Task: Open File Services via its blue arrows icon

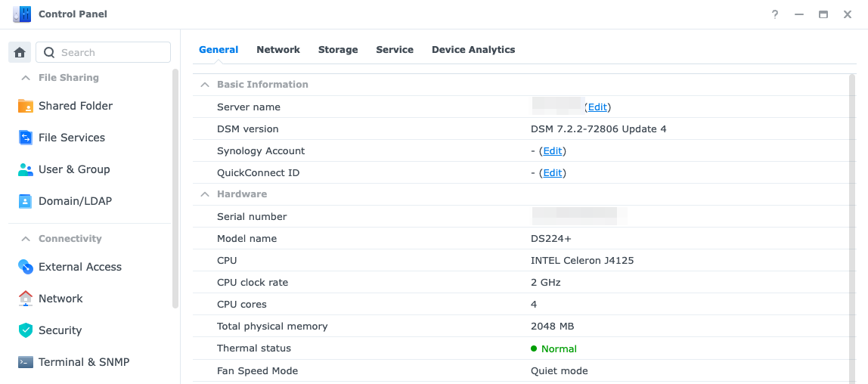Action: point(26,138)
